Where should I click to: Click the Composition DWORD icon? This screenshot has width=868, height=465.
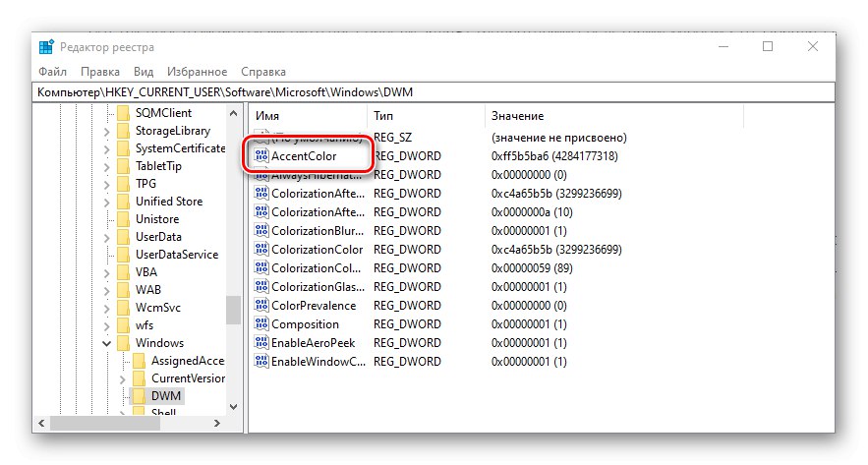261,323
